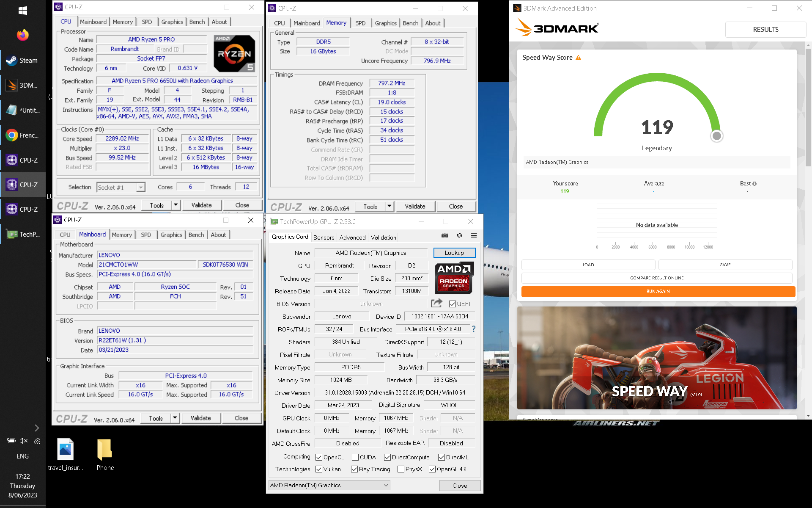Open the Untitled notepad taskbar item
The image size is (812, 508).
click(x=23, y=110)
